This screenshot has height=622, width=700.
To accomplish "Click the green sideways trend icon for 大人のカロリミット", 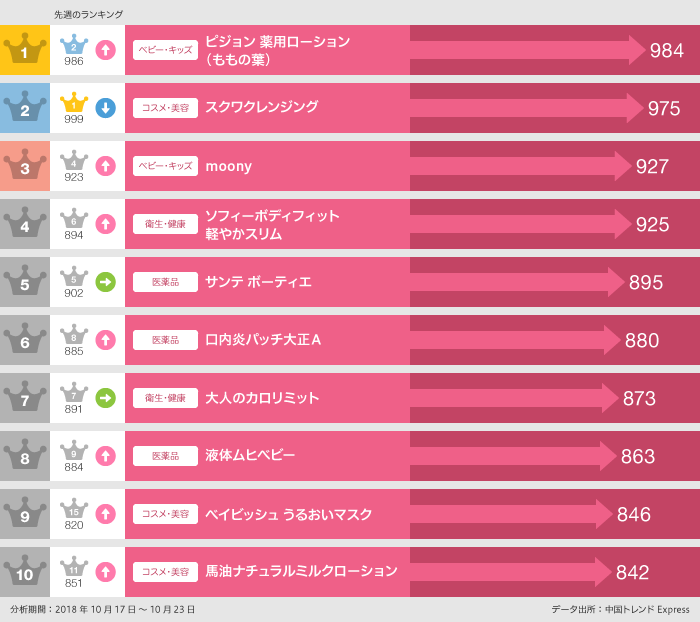I will point(105,398).
